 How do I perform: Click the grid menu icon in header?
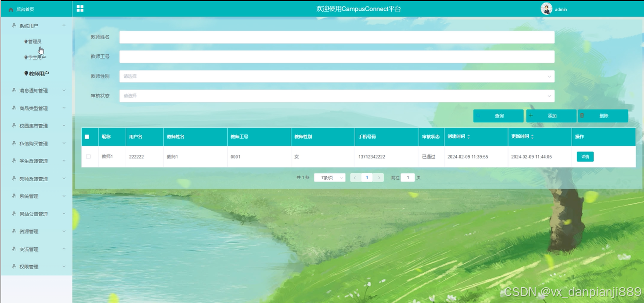[x=80, y=8]
